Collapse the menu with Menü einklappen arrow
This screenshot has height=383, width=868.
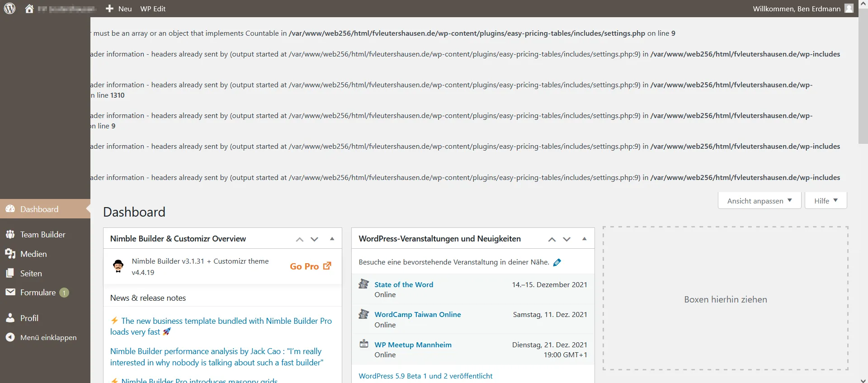pyautogui.click(x=10, y=337)
